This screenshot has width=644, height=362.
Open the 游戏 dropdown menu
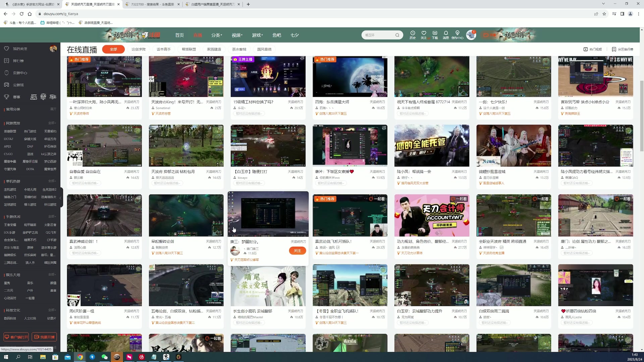[257, 35]
